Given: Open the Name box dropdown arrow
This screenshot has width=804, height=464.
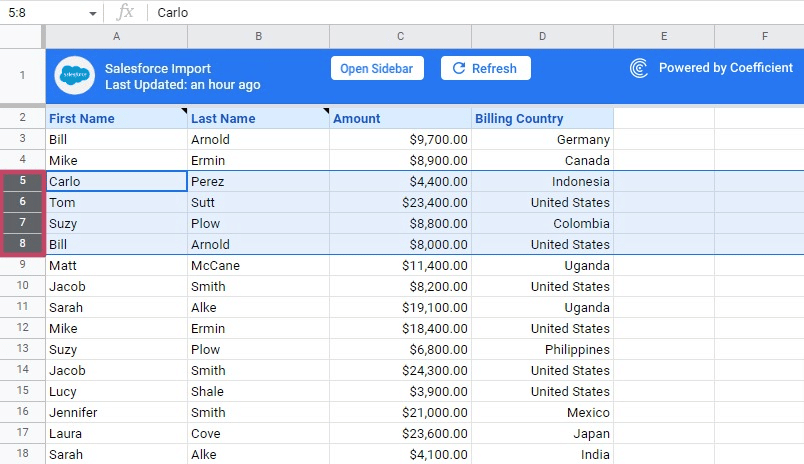Looking at the screenshot, I should [x=92, y=13].
